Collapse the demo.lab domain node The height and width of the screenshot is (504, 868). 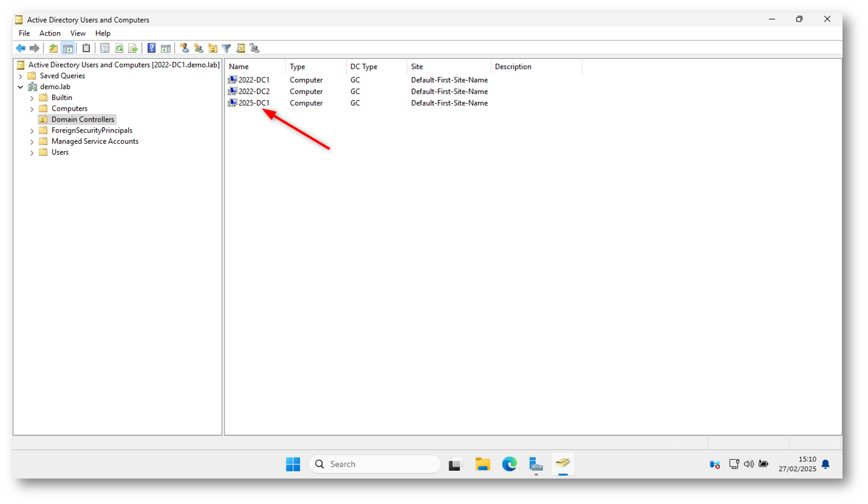pyautogui.click(x=21, y=87)
